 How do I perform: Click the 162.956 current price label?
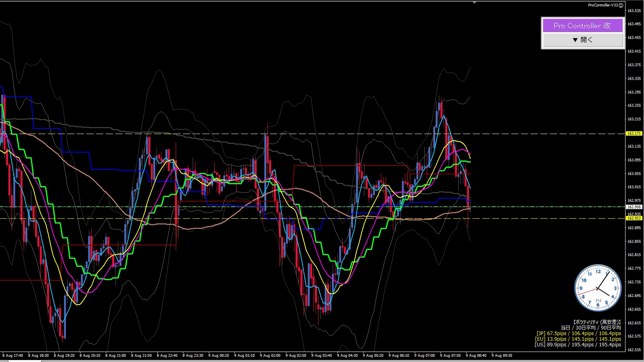pos(634,207)
